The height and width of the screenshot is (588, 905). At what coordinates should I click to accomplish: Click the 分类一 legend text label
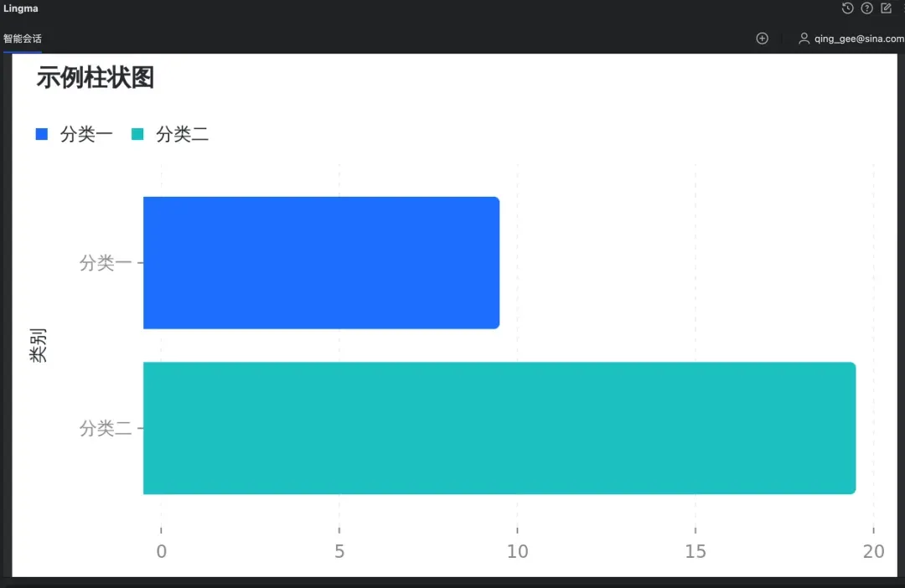coord(86,135)
